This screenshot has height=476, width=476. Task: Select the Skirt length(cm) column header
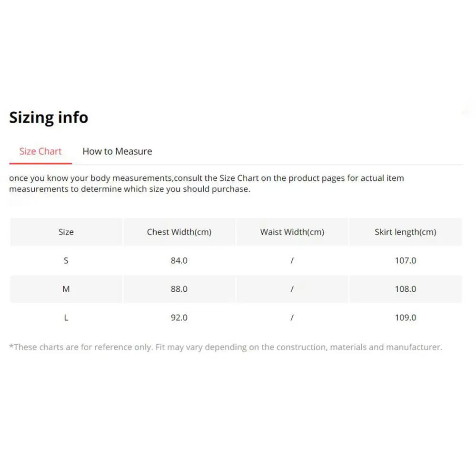point(405,232)
